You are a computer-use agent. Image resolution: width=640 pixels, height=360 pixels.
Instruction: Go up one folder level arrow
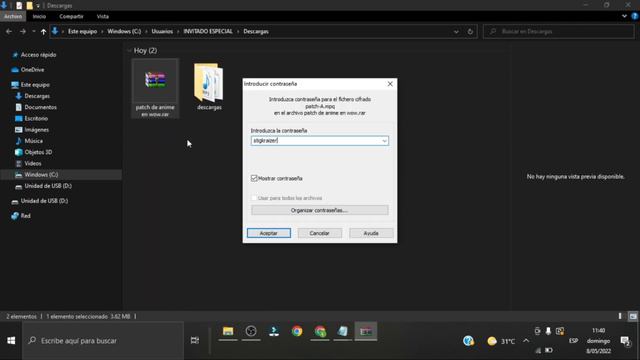point(43,31)
